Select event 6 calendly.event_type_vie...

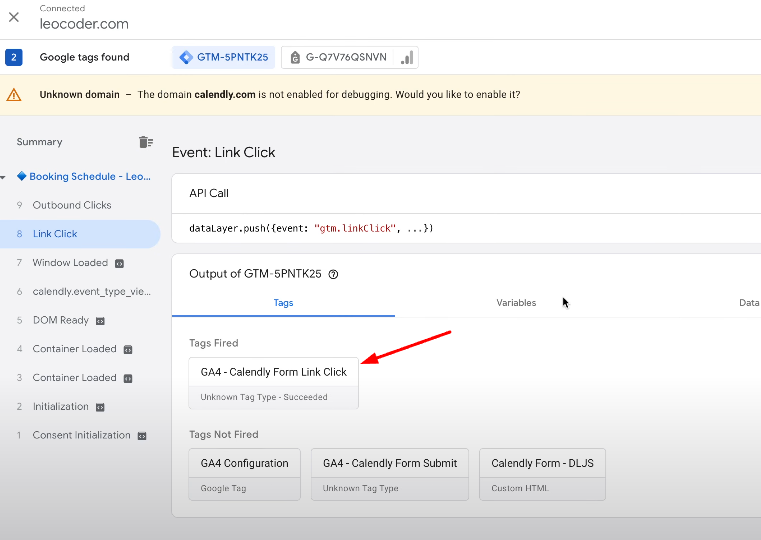80,292
